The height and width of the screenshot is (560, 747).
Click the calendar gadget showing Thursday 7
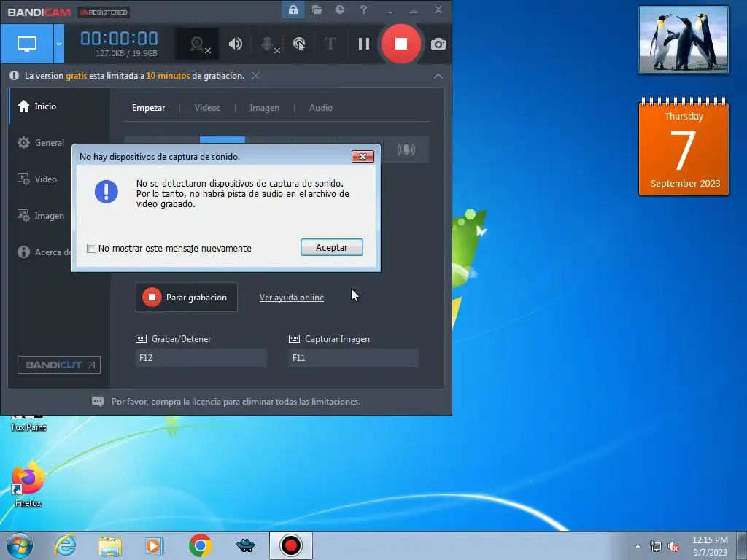[x=684, y=147]
